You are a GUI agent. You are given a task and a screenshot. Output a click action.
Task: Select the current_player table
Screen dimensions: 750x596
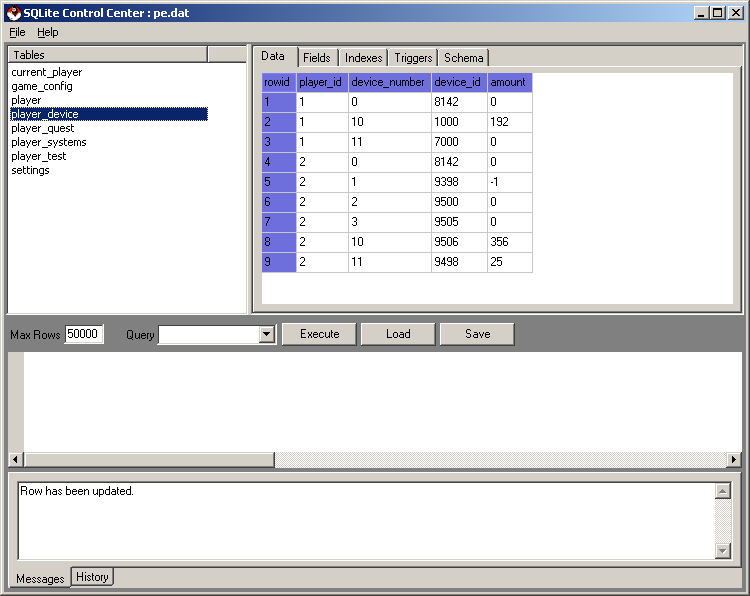(x=47, y=72)
